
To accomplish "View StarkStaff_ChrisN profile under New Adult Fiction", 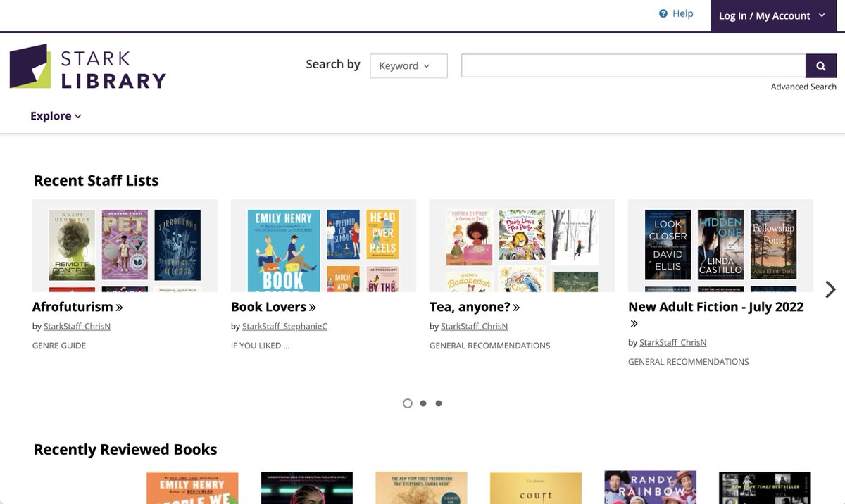I will (x=672, y=343).
